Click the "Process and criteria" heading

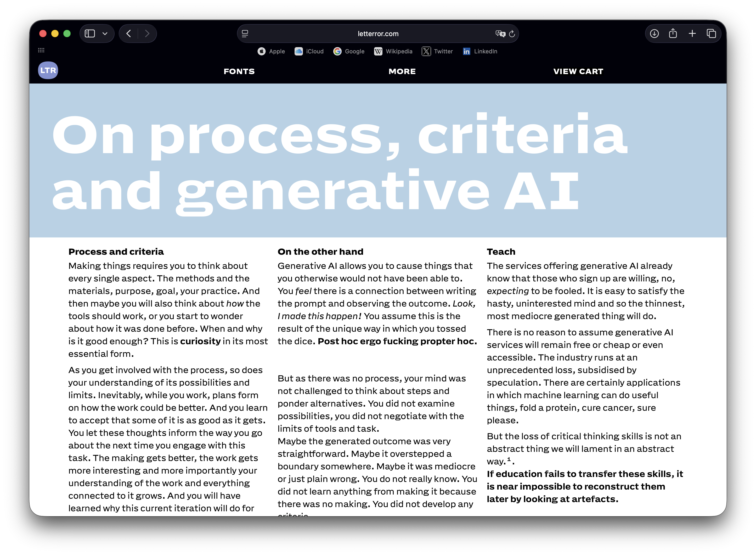click(116, 252)
